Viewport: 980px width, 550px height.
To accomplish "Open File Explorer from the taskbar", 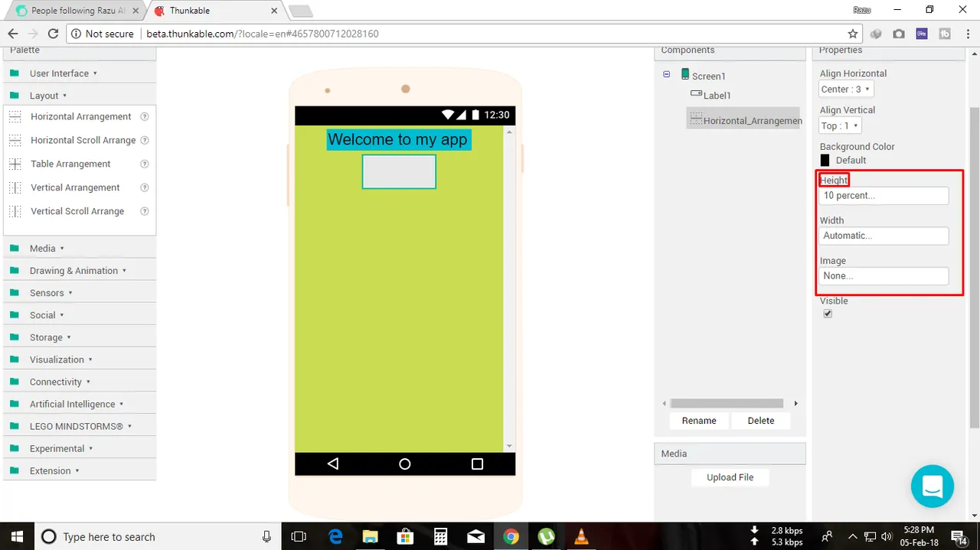I will point(371,536).
